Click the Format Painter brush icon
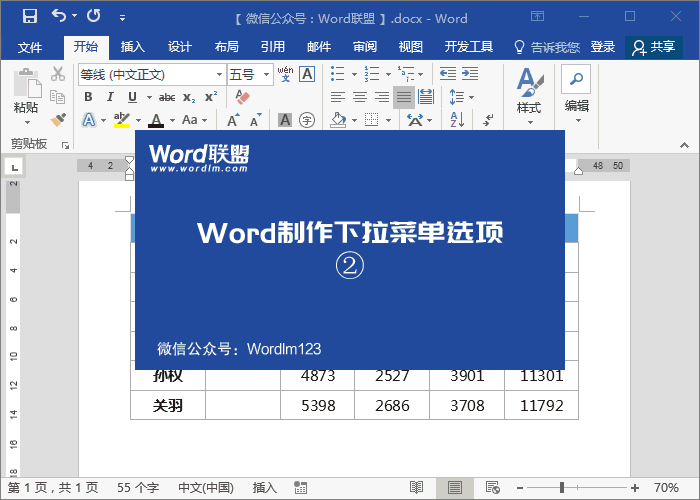Viewport: 700px width, 500px height. (x=58, y=120)
